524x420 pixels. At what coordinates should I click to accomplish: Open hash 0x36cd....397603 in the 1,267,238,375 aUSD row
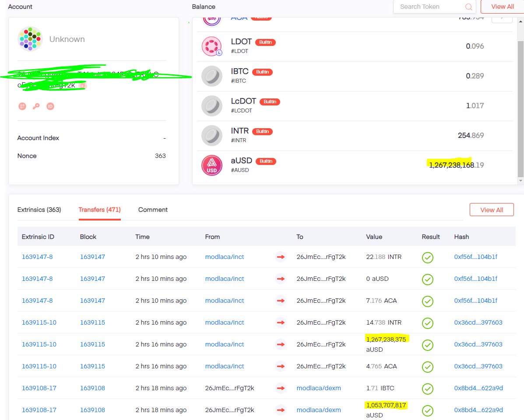click(x=478, y=344)
